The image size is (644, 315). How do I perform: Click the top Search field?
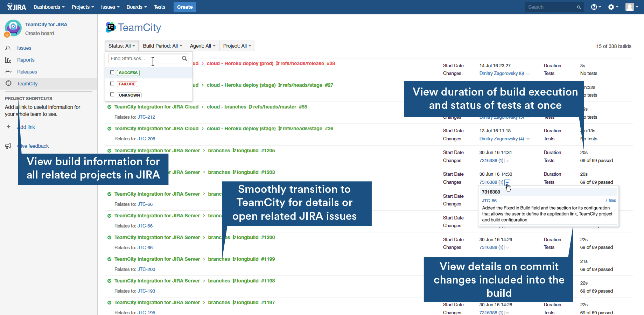pos(554,7)
